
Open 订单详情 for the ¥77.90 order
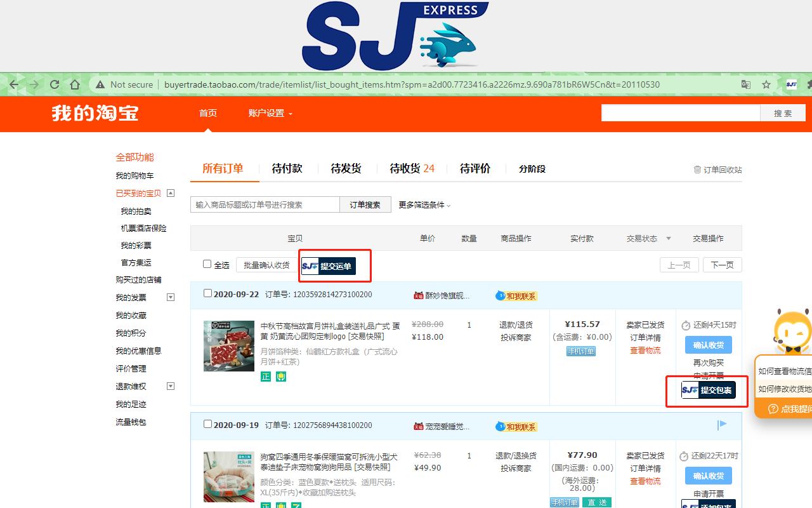coord(645,469)
